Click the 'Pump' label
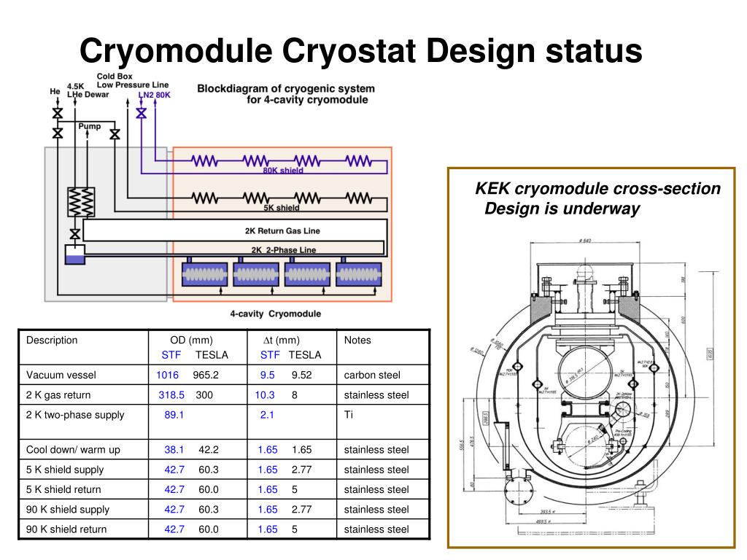This screenshot has height=560, width=747. (x=90, y=126)
